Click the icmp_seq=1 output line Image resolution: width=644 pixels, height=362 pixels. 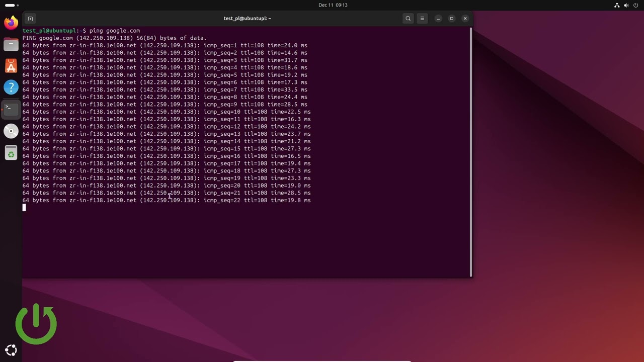[x=165, y=45]
